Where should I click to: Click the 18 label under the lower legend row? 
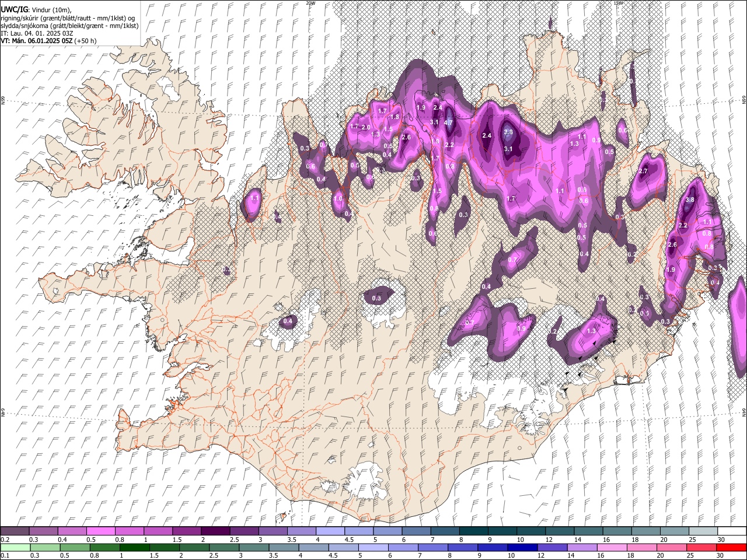[631, 555]
